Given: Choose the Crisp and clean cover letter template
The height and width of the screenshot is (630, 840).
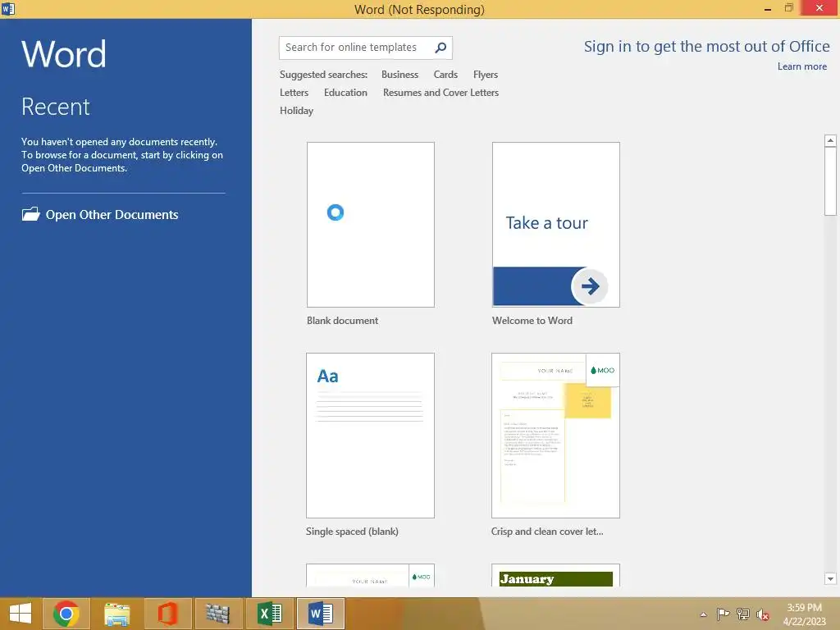Looking at the screenshot, I should tap(555, 436).
